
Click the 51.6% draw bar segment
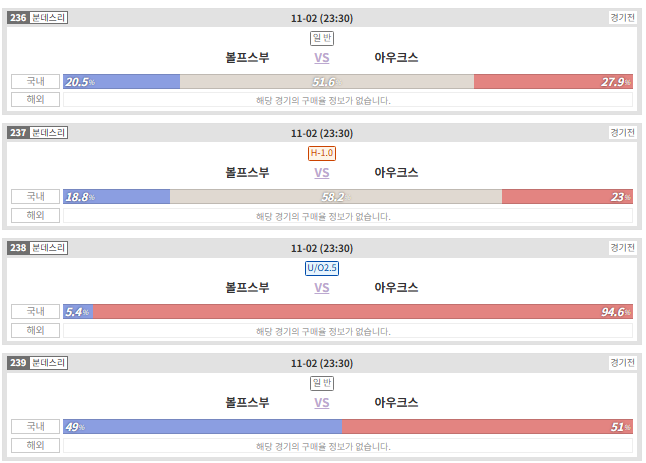(327, 82)
